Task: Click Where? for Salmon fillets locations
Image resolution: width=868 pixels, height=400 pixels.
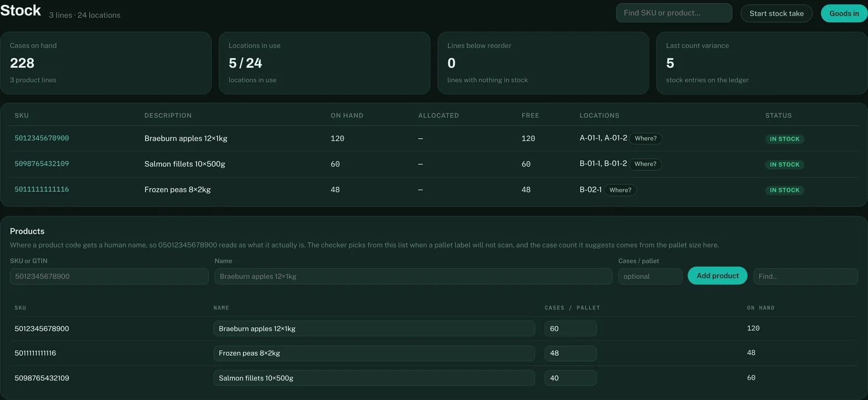Action: [645, 164]
